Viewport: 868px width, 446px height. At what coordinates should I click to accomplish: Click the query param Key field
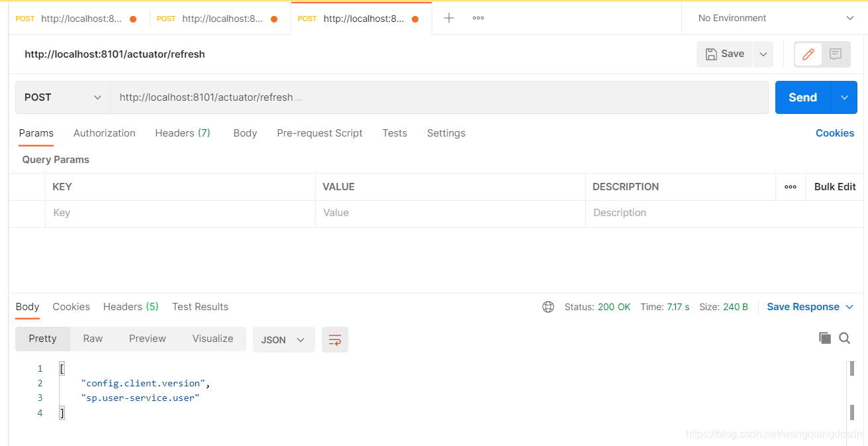(x=180, y=213)
